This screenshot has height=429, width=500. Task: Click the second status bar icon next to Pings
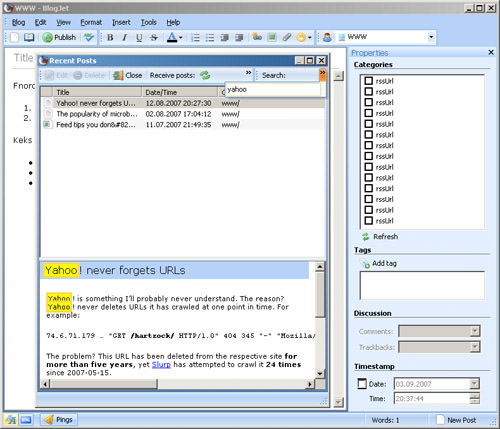26,420
